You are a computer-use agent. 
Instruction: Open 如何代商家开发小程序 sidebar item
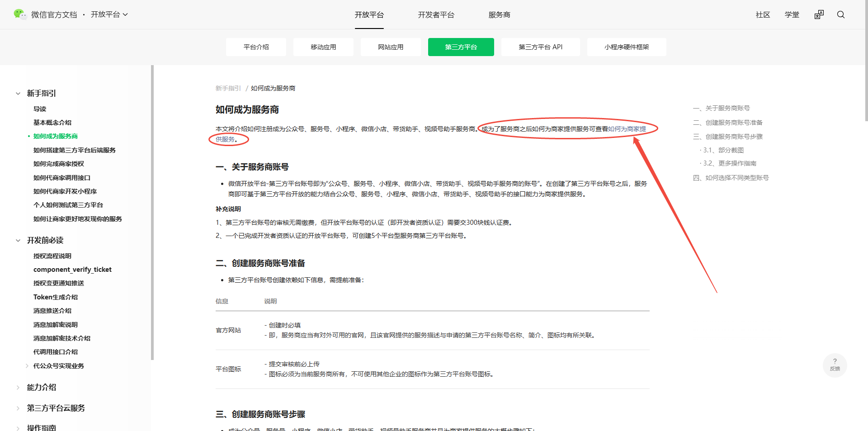pyautogui.click(x=65, y=191)
